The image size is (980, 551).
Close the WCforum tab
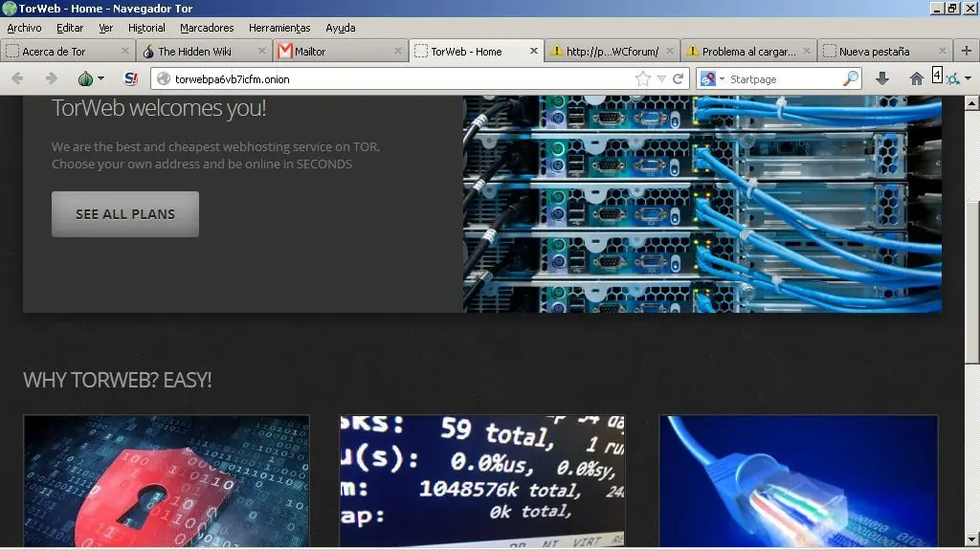670,52
